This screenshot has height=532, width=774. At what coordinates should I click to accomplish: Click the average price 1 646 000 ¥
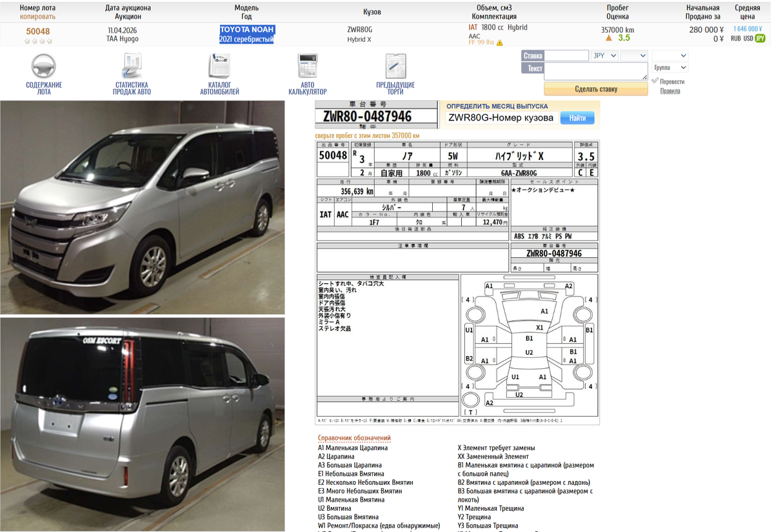tap(747, 29)
